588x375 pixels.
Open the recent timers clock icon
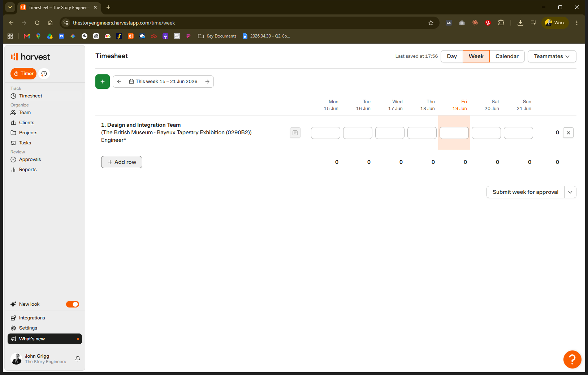pyautogui.click(x=44, y=74)
